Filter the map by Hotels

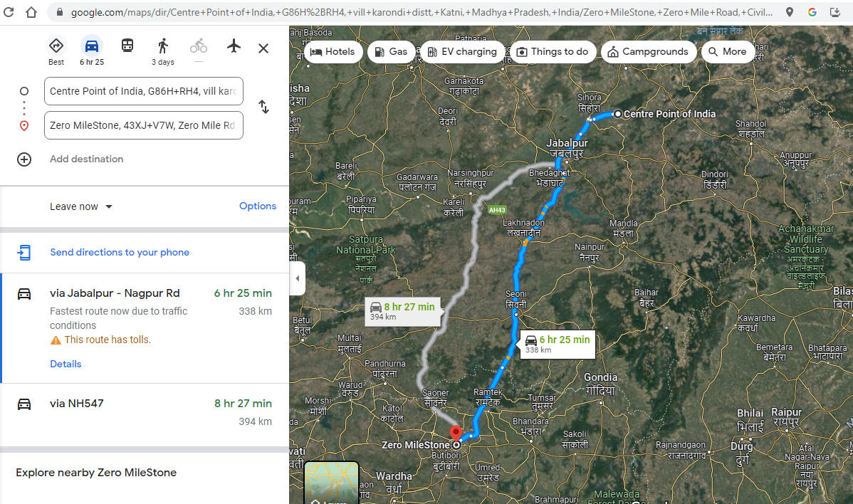(333, 51)
